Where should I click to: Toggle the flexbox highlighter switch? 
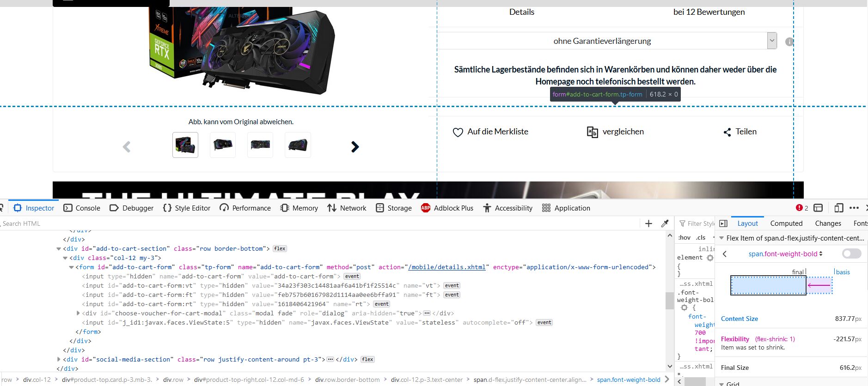tap(852, 253)
